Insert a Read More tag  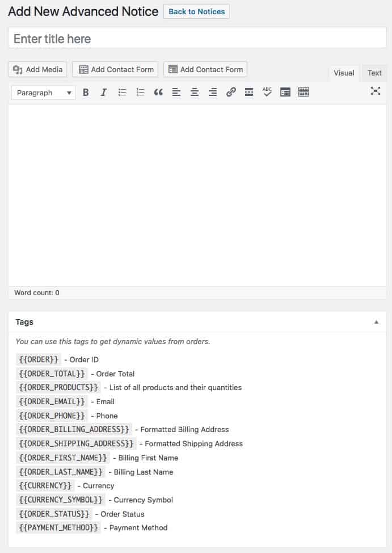point(249,93)
